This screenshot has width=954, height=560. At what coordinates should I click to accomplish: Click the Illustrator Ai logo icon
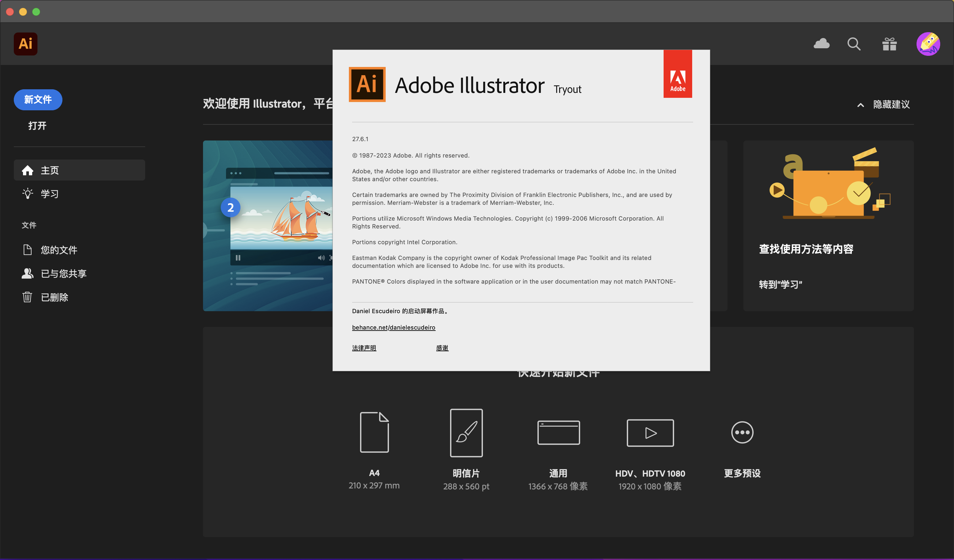tap(25, 44)
